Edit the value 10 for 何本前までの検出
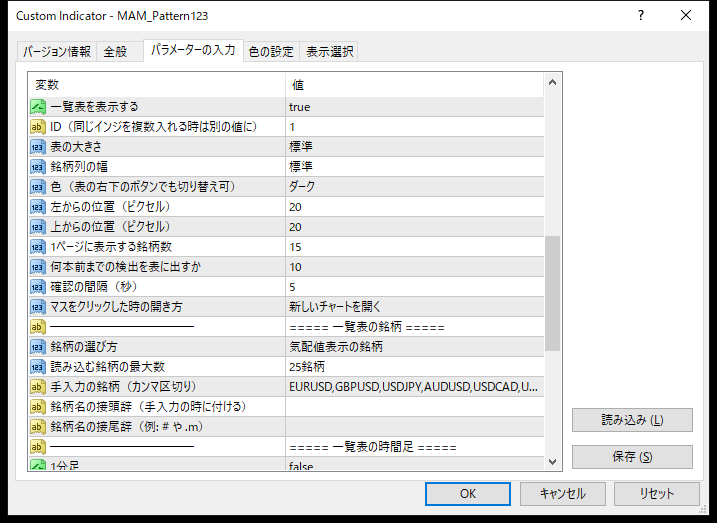The width and height of the screenshot is (717, 523). point(415,267)
